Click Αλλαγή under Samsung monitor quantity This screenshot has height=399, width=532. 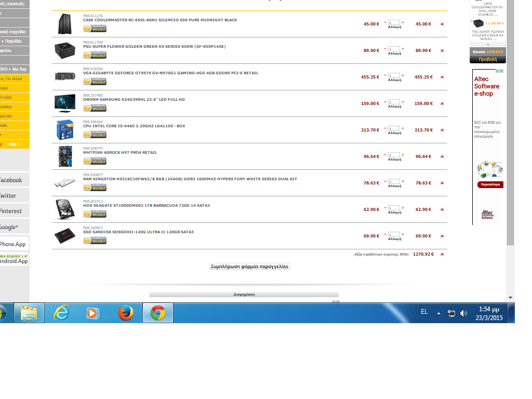coord(395,107)
